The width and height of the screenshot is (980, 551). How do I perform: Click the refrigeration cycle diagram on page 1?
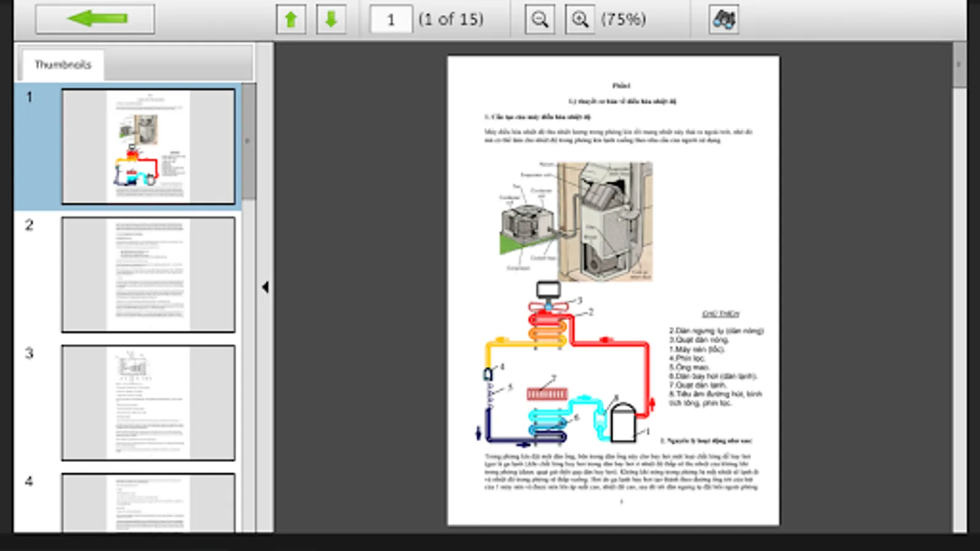pos(563,367)
